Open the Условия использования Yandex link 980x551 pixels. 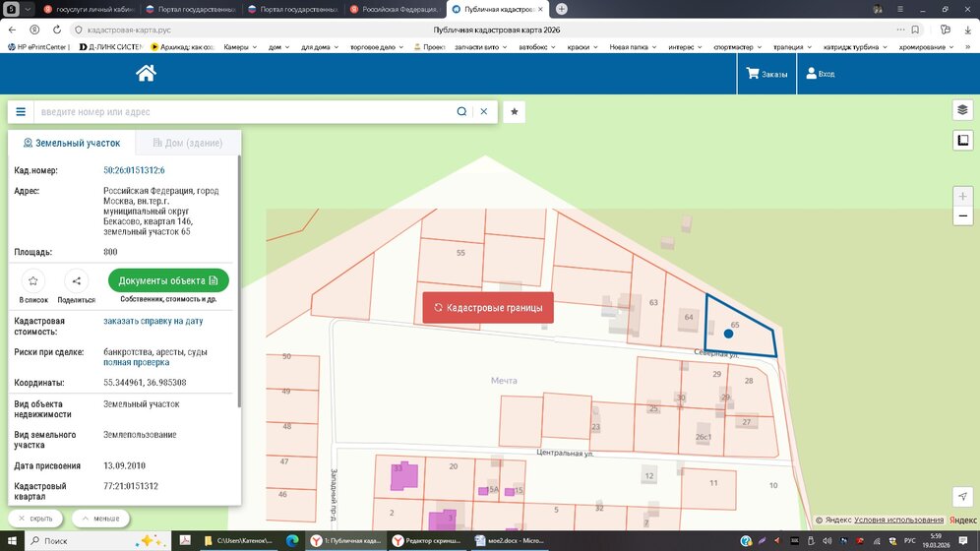[898, 520]
